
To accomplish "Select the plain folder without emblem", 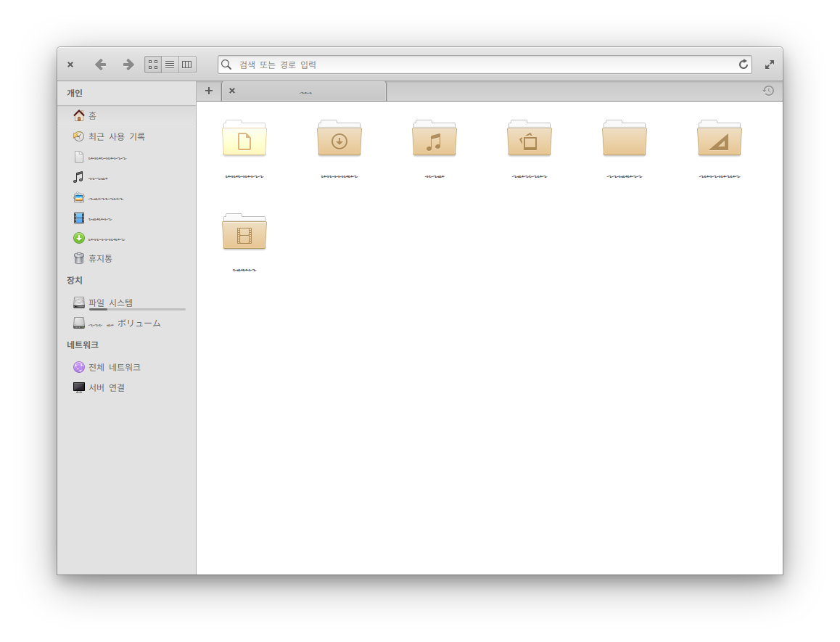I will click(625, 139).
